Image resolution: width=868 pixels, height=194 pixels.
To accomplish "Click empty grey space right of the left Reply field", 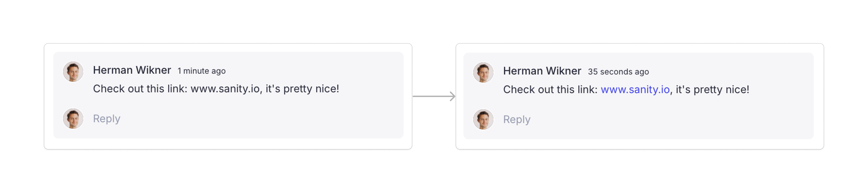I will tap(270, 118).
